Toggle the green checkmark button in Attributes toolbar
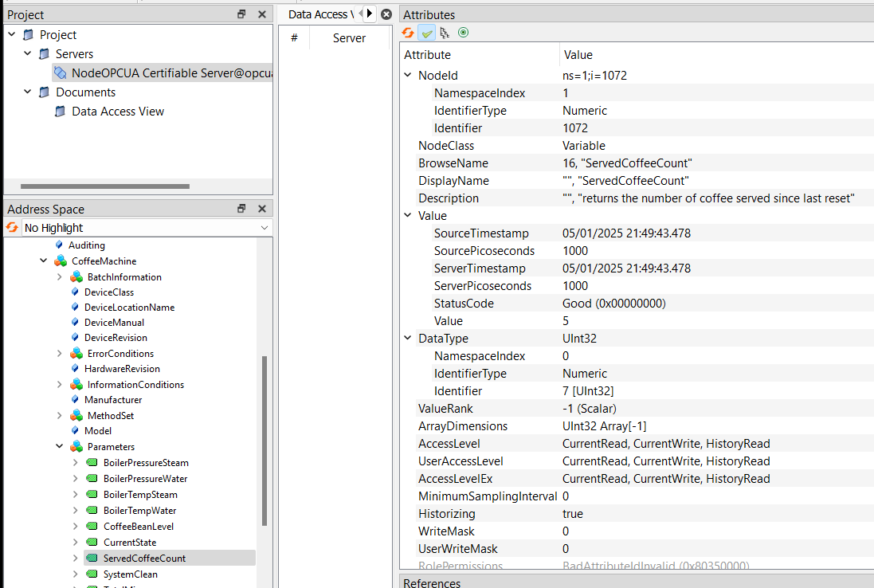This screenshot has width=874, height=588. tap(427, 33)
